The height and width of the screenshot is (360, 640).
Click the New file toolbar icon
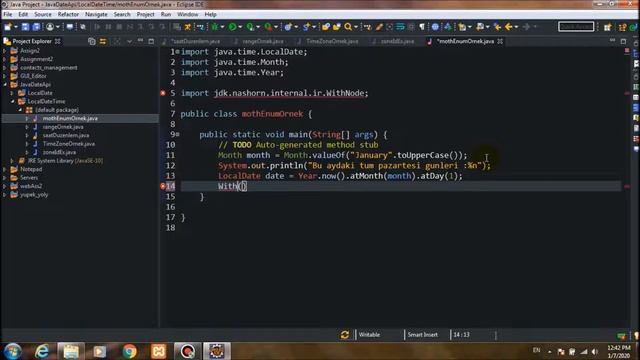point(8,27)
